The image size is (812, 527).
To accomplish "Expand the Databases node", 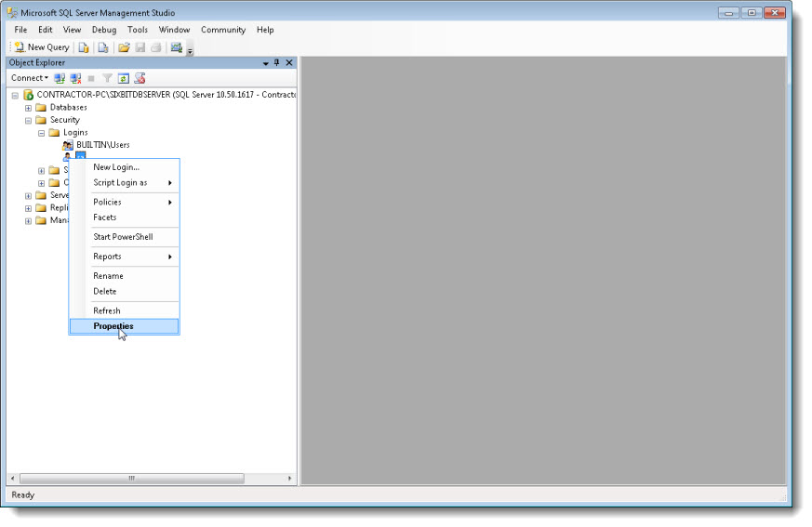I will click(28, 108).
